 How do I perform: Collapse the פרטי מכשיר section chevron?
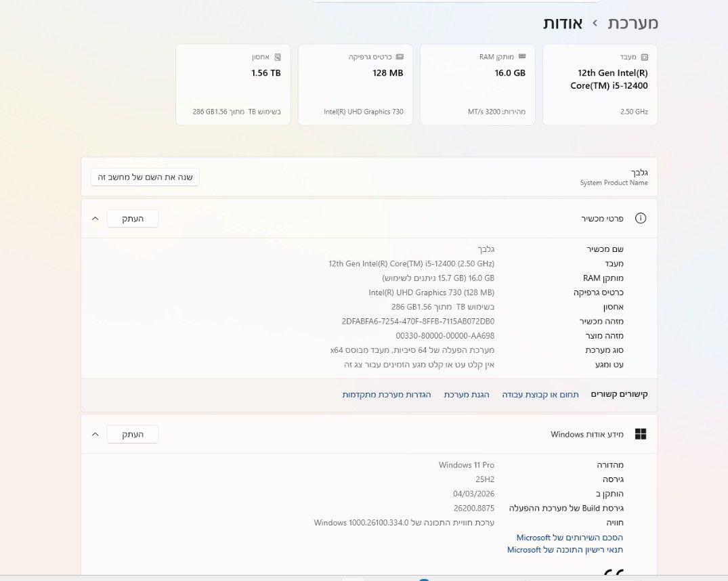point(95,218)
